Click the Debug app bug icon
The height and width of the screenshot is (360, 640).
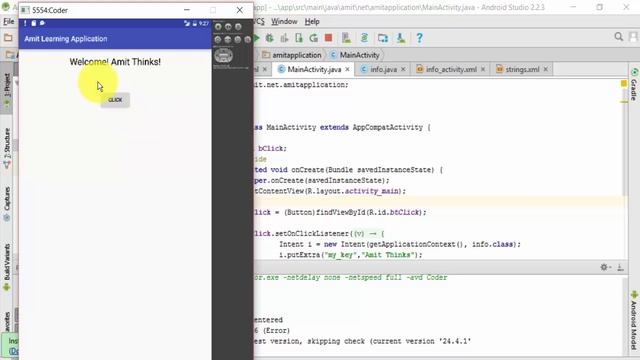[x=269, y=38]
